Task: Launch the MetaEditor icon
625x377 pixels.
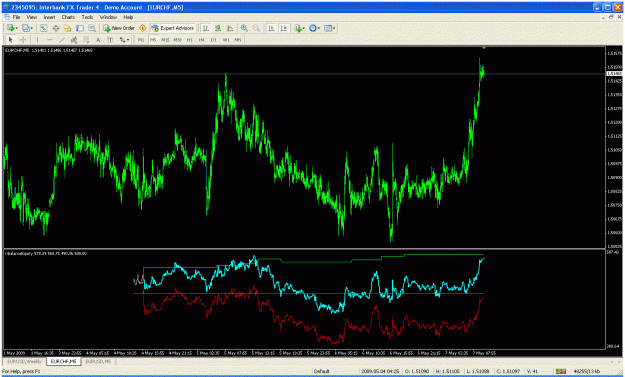Action: point(142,28)
